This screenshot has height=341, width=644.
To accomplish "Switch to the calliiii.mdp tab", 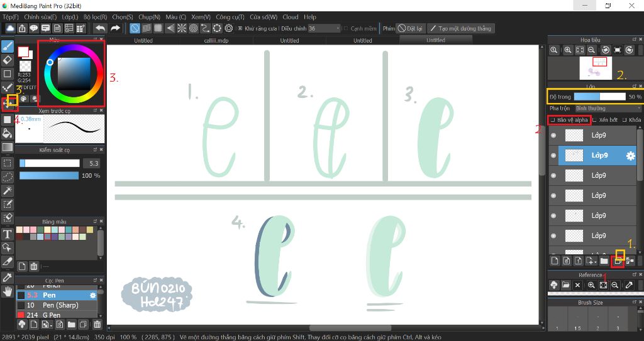I will [x=216, y=40].
